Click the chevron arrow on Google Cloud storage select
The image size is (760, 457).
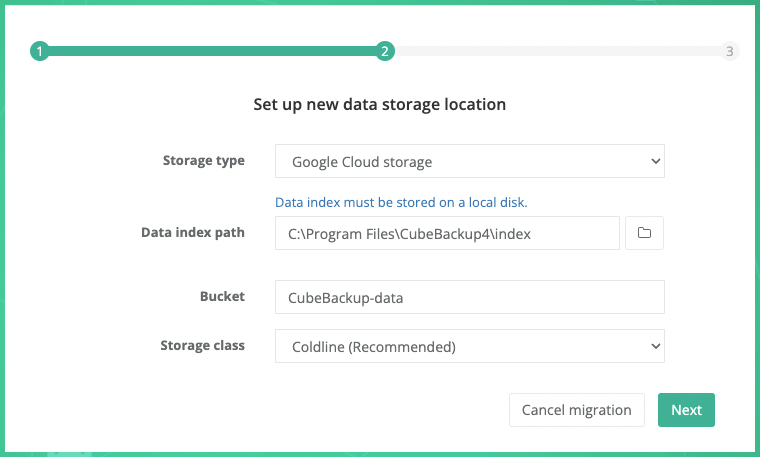coord(655,161)
